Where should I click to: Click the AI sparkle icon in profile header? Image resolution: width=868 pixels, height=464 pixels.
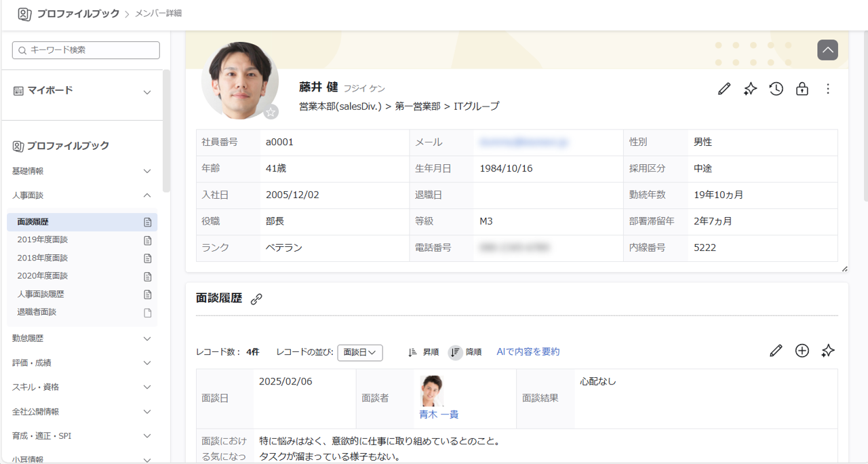tap(749, 89)
